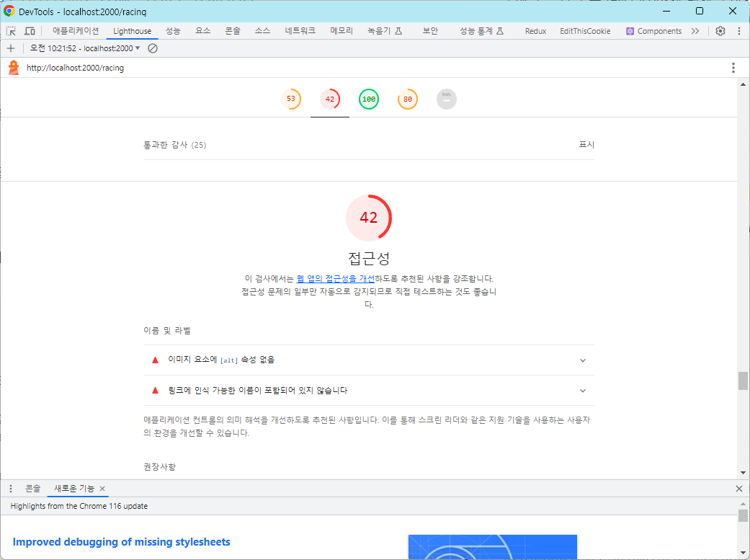Viewport: 750px width, 560px height.
Task: Clear all reports with the circle-slash icon
Action: tap(153, 48)
